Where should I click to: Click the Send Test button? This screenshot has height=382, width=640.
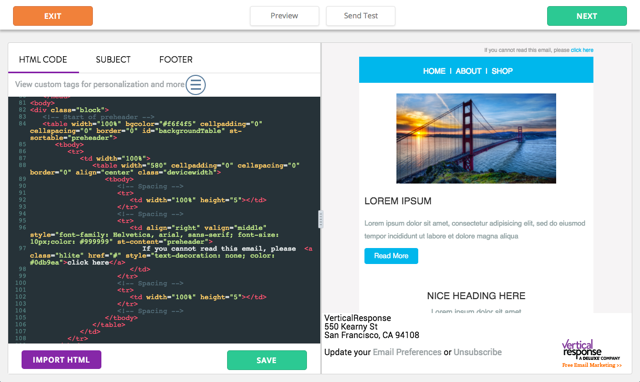(360, 16)
